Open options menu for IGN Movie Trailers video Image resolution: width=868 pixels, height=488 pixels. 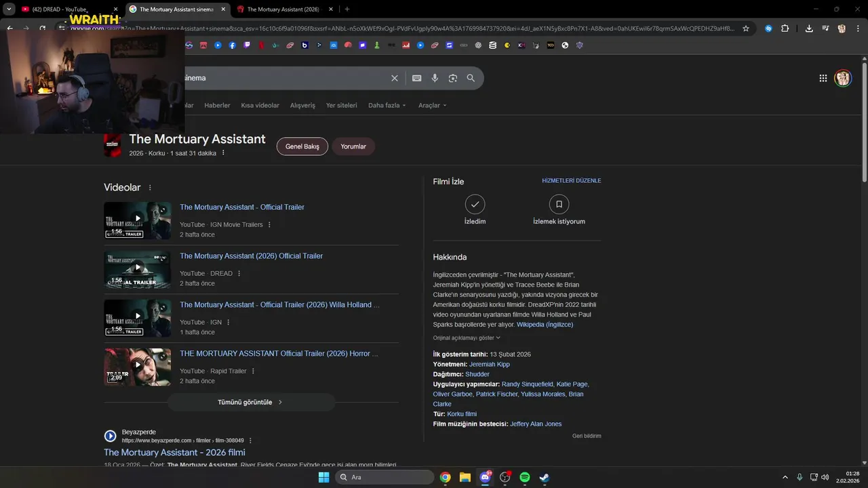269,224
